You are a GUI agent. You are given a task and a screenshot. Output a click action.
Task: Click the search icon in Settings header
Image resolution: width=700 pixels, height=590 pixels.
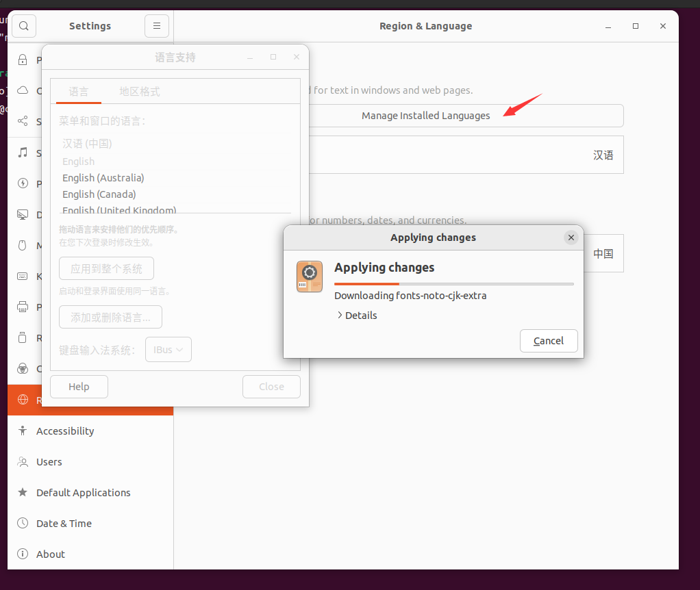coord(23,26)
